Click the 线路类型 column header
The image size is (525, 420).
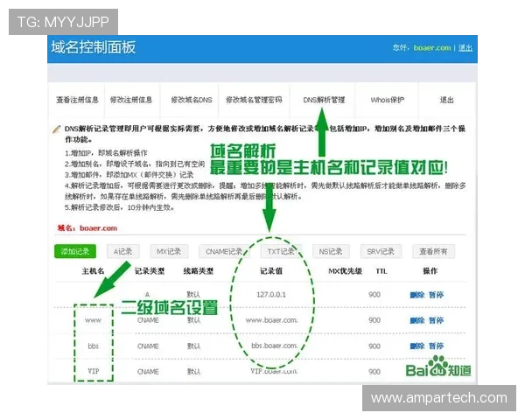click(x=199, y=271)
